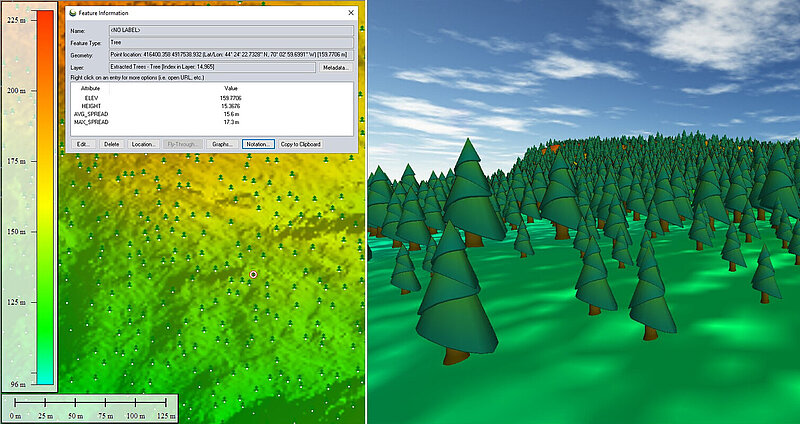The image size is (800, 424).
Task: Select the MAX_SPREAD attribute row
Action: coord(91,122)
